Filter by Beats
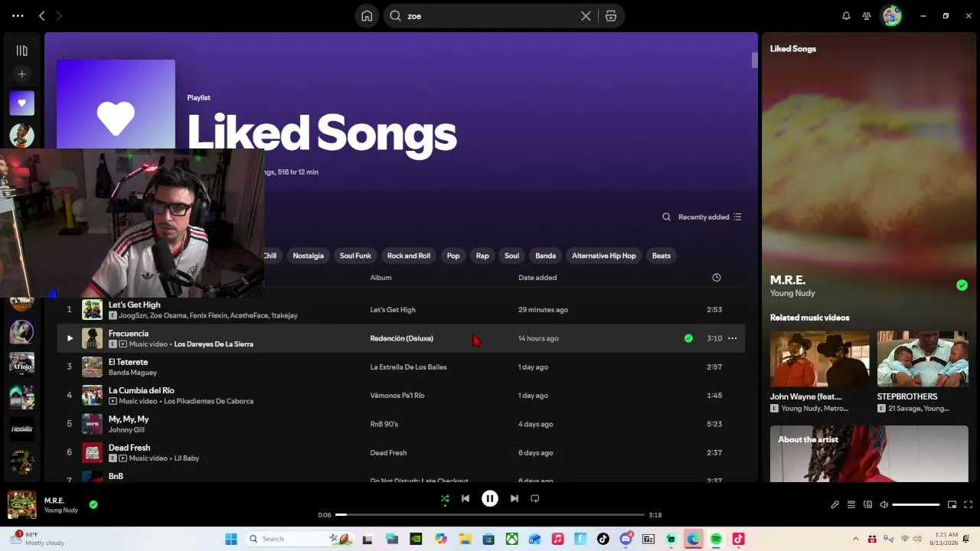The image size is (980, 551). [x=661, y=256]
